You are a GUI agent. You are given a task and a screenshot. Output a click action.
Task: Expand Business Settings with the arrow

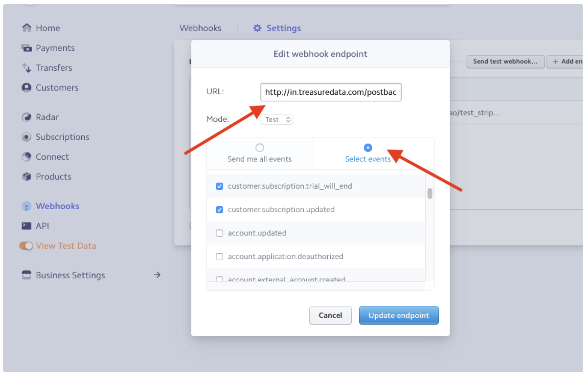click(x=157, y=275)
